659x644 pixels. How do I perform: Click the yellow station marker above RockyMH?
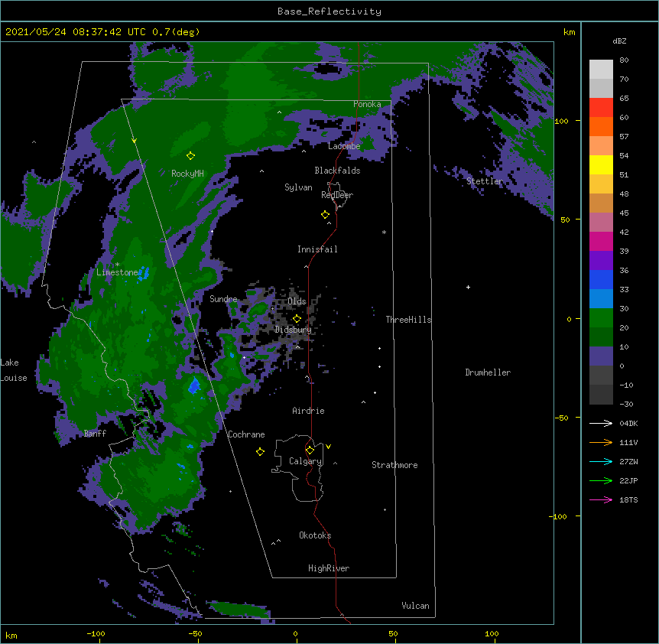[190, 156]
